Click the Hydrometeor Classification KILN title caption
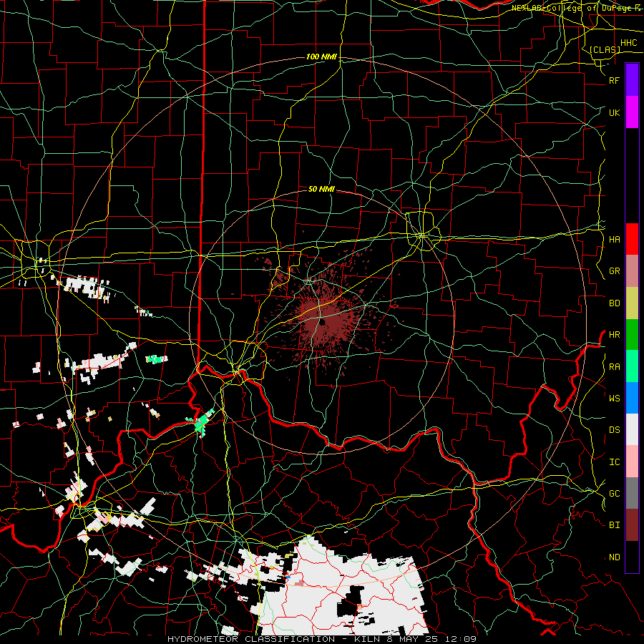Viewport: 644px width, 644px height. point(322,639)
